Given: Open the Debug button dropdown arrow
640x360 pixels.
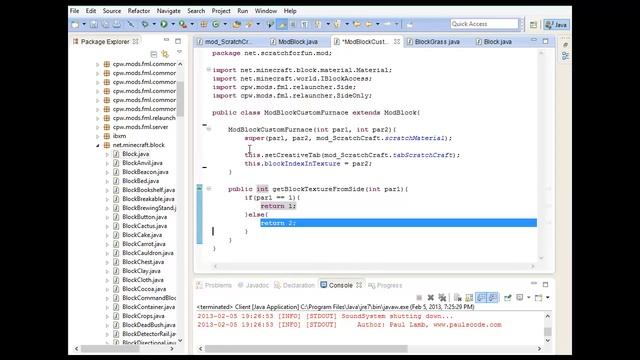Looking at the screenshot, I should [154, 24].
